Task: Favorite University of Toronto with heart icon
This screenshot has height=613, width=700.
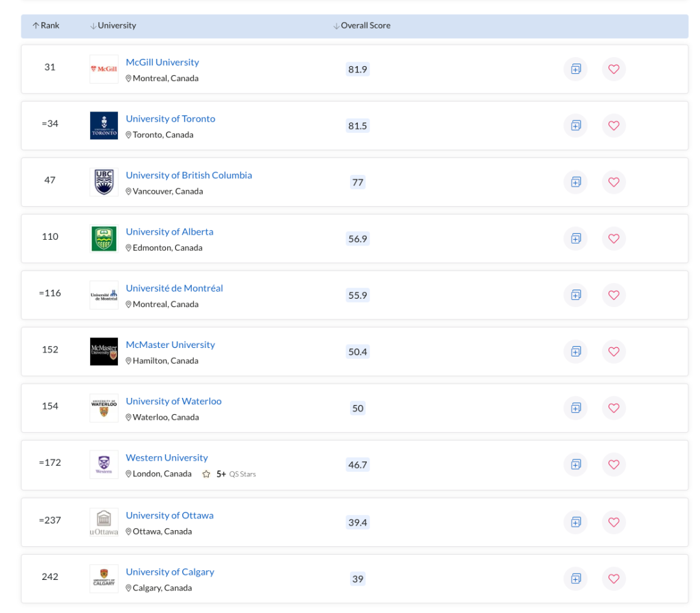Action: pos(614,126)
